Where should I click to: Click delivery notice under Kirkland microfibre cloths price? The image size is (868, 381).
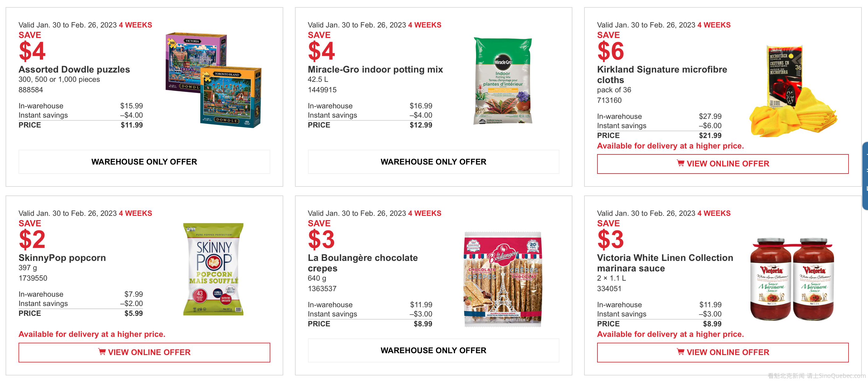click(x=670, y=146)
